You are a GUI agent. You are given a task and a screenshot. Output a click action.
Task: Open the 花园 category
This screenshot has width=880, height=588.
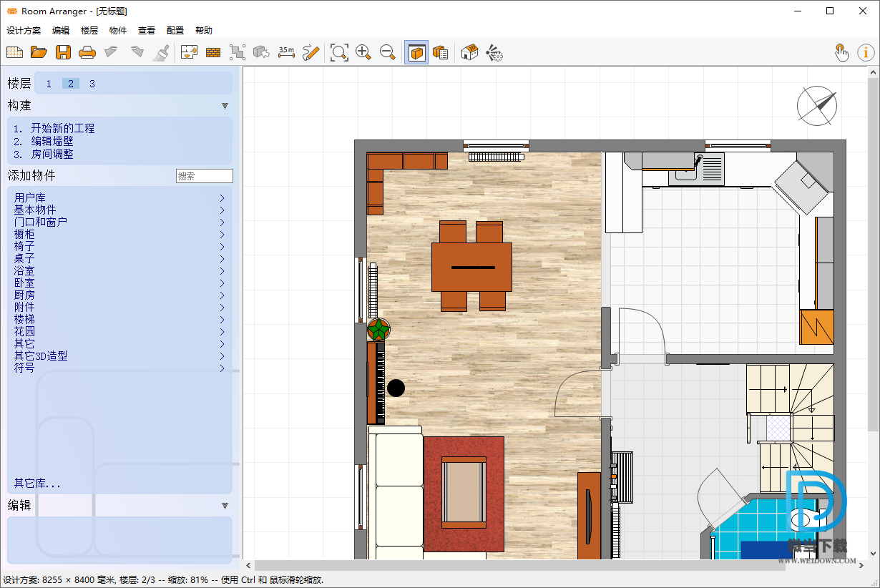(x=119, y=331)
